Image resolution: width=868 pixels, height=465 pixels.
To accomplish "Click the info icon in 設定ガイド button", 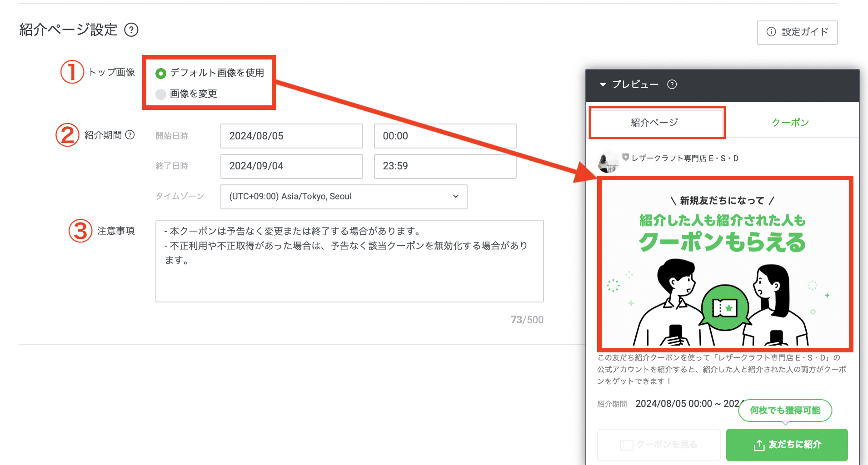I will coord(771,32).
